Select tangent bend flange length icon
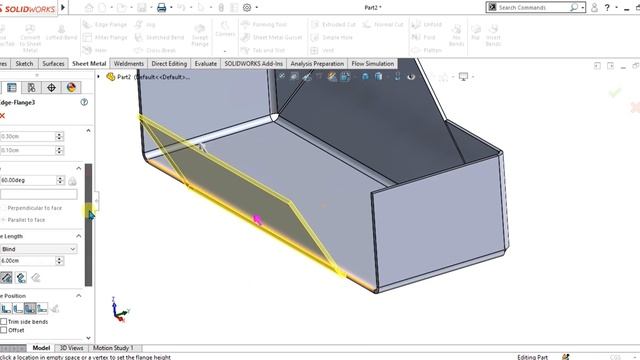 click(x=36, y=278)
